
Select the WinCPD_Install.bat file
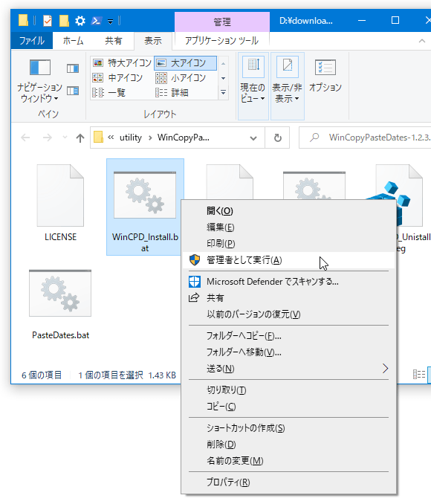click(x=145, y=207)
